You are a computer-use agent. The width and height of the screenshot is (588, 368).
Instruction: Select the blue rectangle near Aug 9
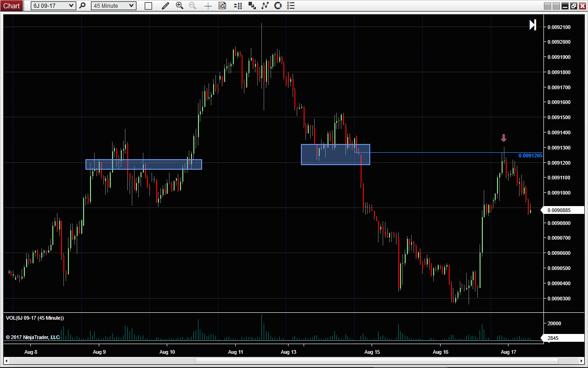144,164
